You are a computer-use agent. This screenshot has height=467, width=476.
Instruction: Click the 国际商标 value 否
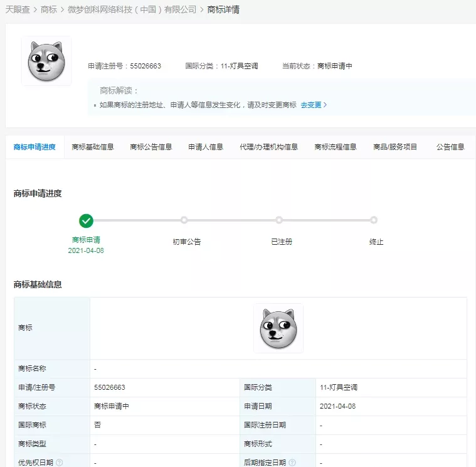(x=97, y=425)
